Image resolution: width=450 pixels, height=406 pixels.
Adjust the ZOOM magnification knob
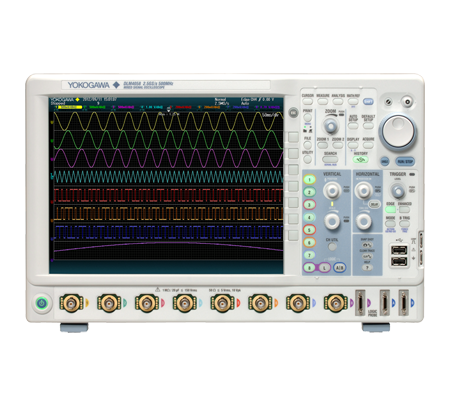coord(330,126)
